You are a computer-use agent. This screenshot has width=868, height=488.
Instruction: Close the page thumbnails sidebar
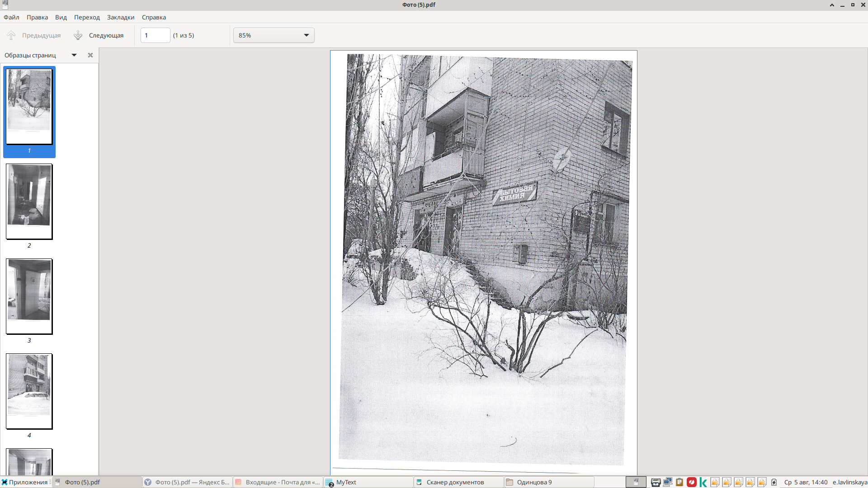click(x=90, y=55)
